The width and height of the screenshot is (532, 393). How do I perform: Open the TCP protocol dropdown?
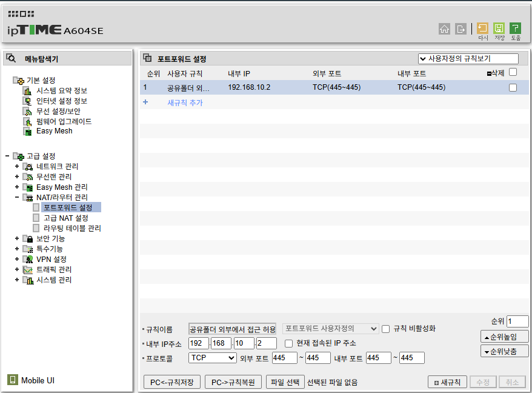[x=213, y=358]
